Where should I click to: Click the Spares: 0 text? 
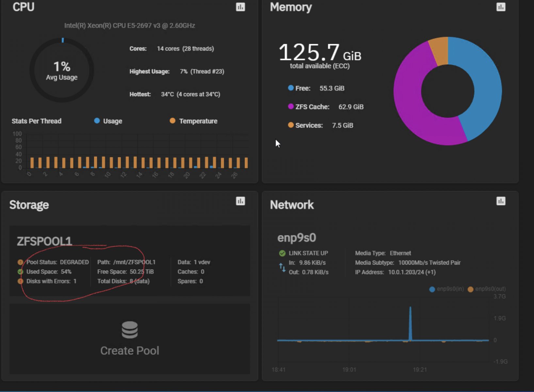click(190, 281)
